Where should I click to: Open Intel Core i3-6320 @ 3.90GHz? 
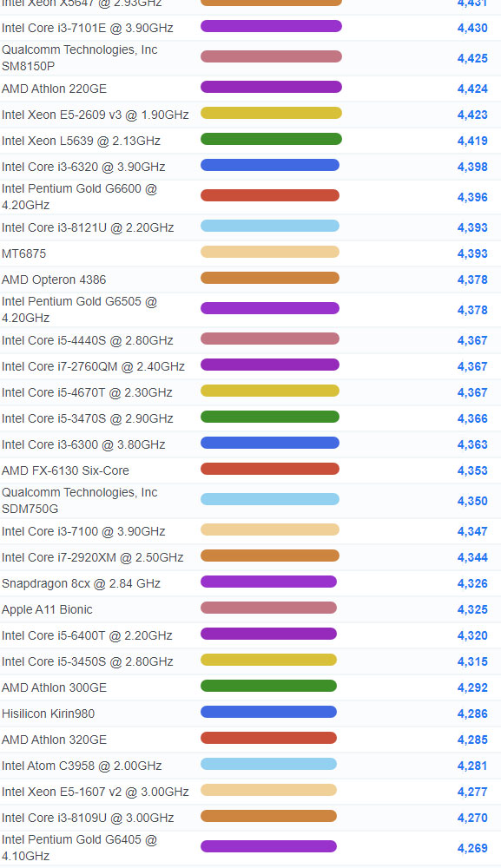83,167
